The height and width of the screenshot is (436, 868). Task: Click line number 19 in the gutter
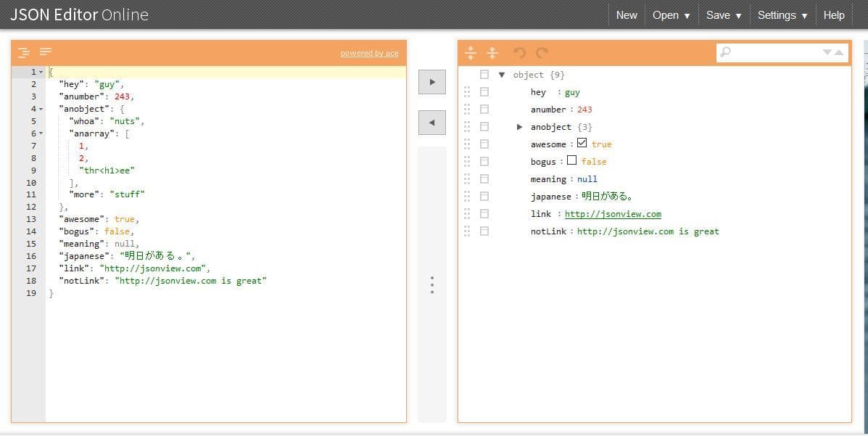[31, 293]
